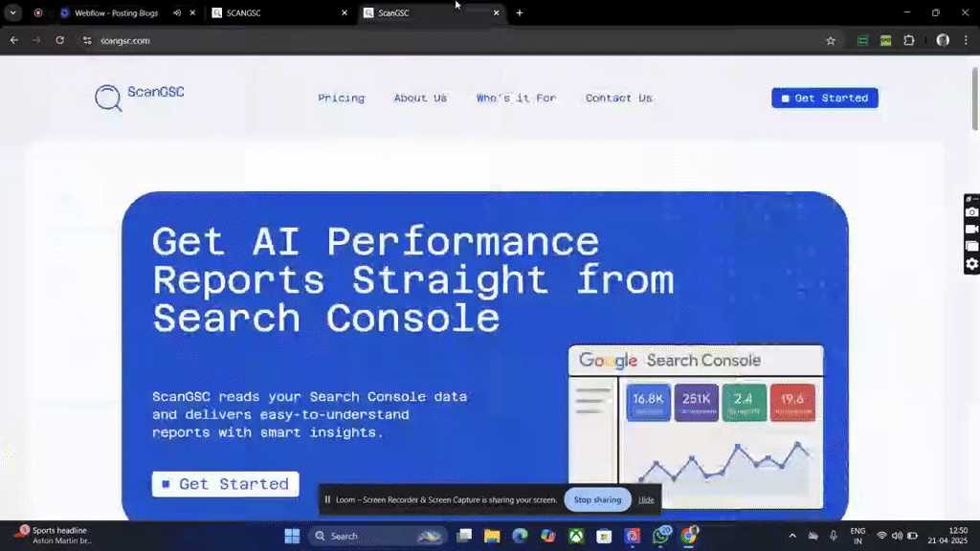The image size is (980, 551).
Task: Open sidebar gallery windows icon
Action: point(972,247)
